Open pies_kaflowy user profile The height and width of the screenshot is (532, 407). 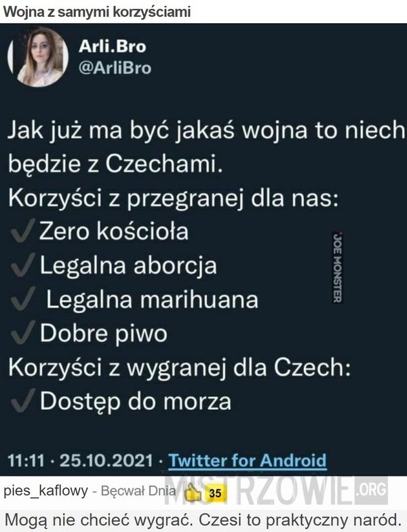click(x=46, y=491)
